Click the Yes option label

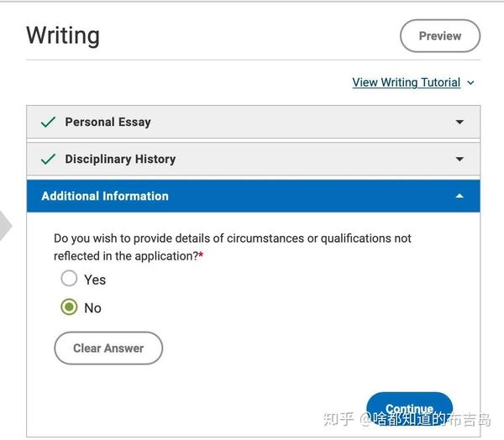tap(95, 280)
